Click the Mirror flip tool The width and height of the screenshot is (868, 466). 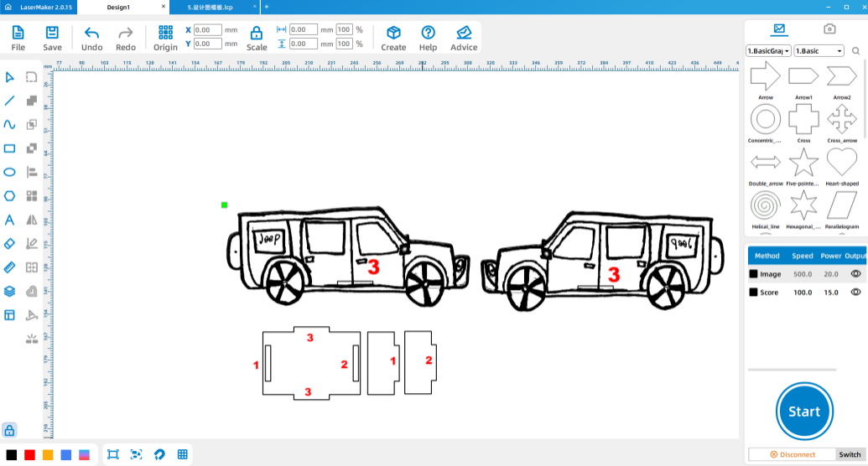pyautogui.click(x=32, y=220)
